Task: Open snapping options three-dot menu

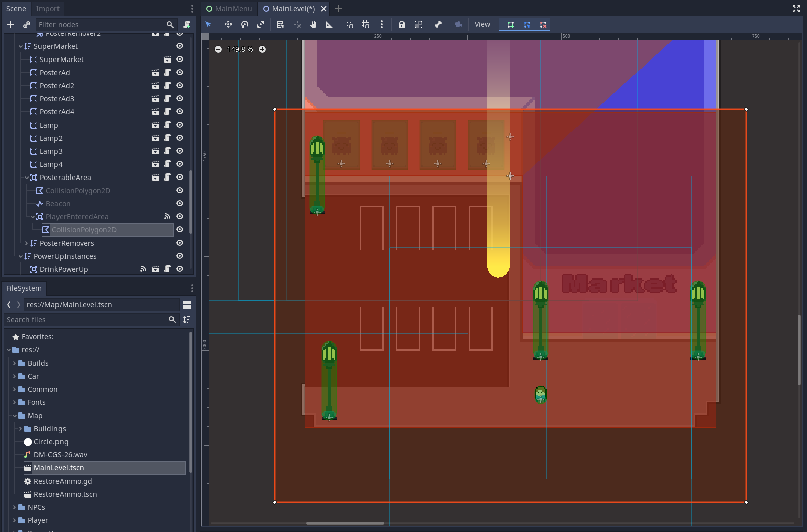Action: coord(382,24)
